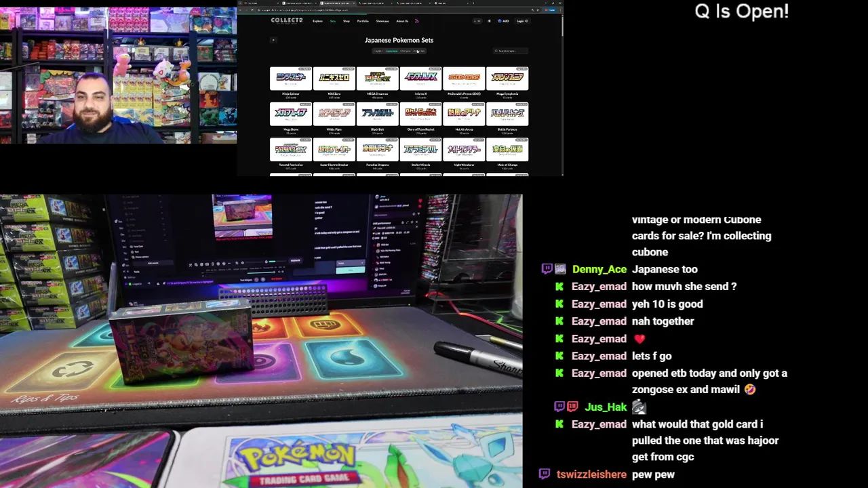Open the Nihil Zero set card

(x=334, y=83)
